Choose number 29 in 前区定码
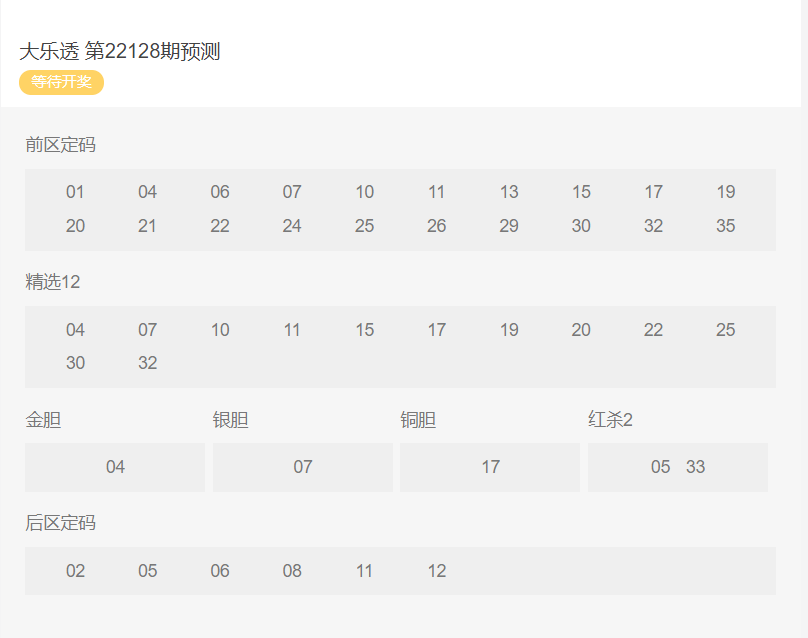This screenshot has width=808, height=638. click(509, 226)
